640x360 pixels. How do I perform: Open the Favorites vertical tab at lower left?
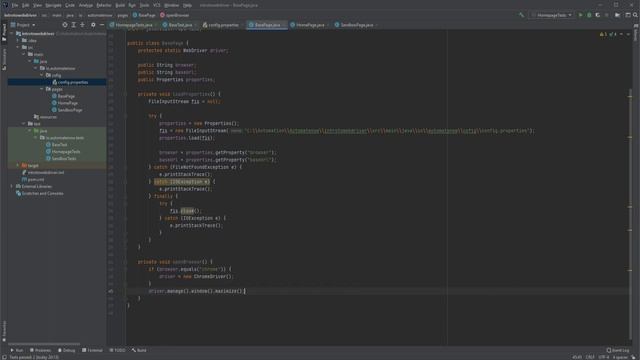point(4,331)
